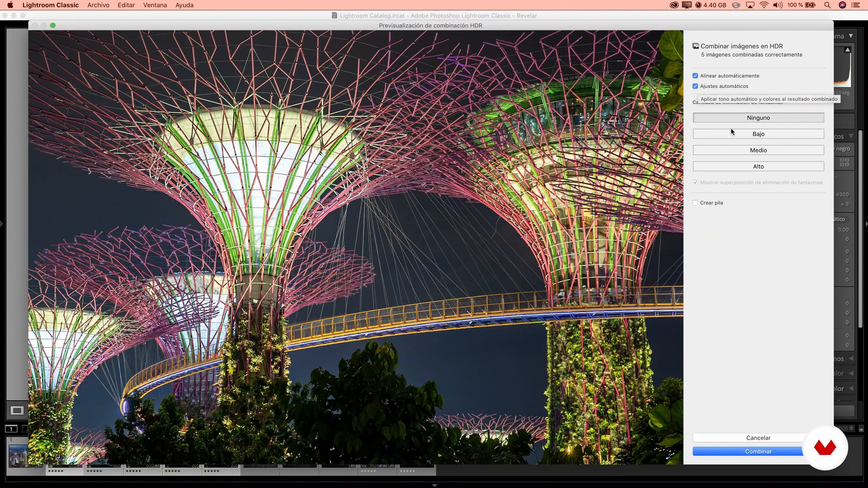
Task: Click the display monitor menu bar icon
Action: pyautogui.click(x=687, y=5)
